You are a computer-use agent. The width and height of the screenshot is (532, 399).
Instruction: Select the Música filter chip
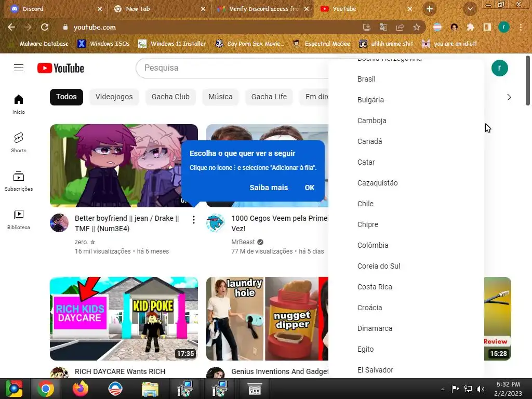pos(220,97)
